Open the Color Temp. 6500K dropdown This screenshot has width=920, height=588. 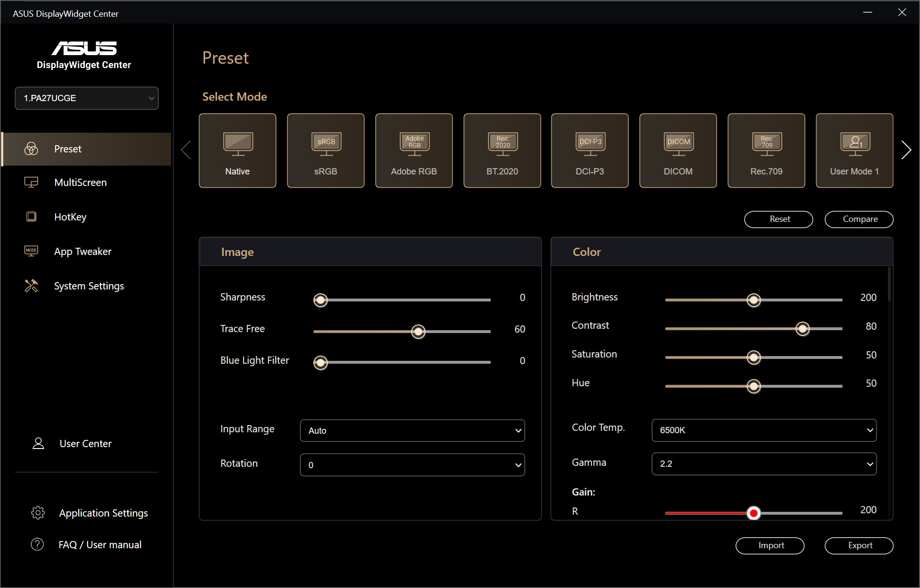click(x=764, y=430)
